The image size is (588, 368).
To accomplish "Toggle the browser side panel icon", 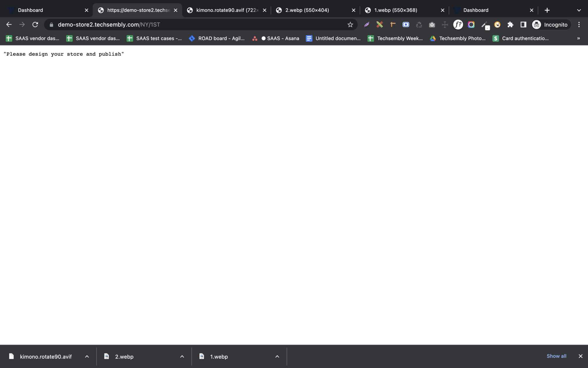I will point(523,25).
